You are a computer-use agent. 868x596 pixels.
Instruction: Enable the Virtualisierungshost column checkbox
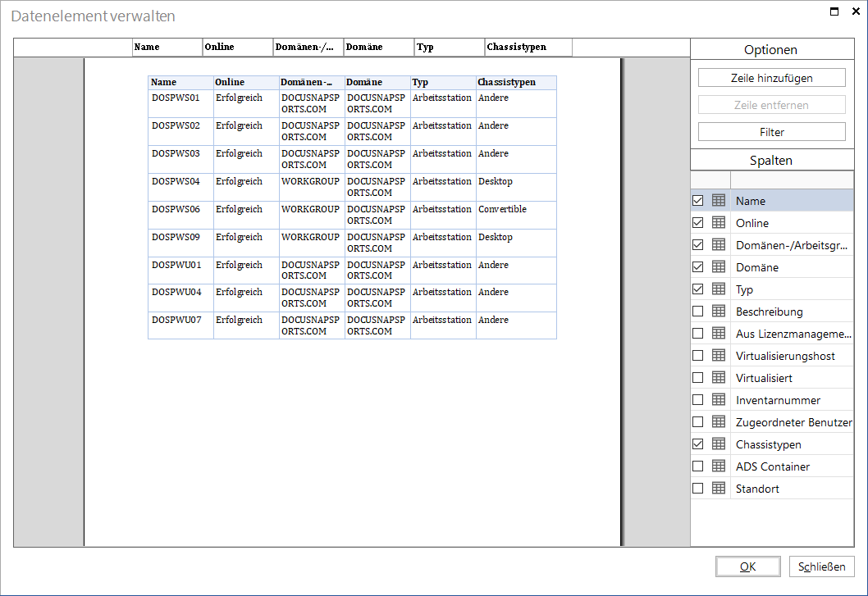pyautogui.click(x=697, y=355)
